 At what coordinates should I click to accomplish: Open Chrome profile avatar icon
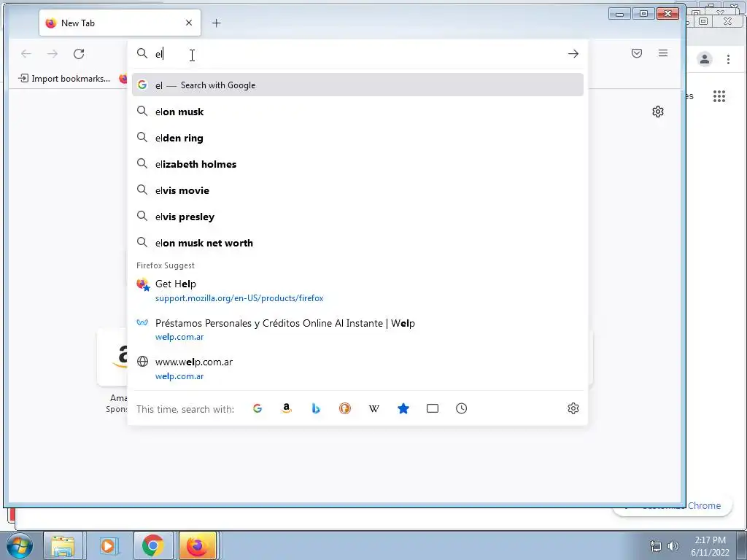tap(705, 59)
